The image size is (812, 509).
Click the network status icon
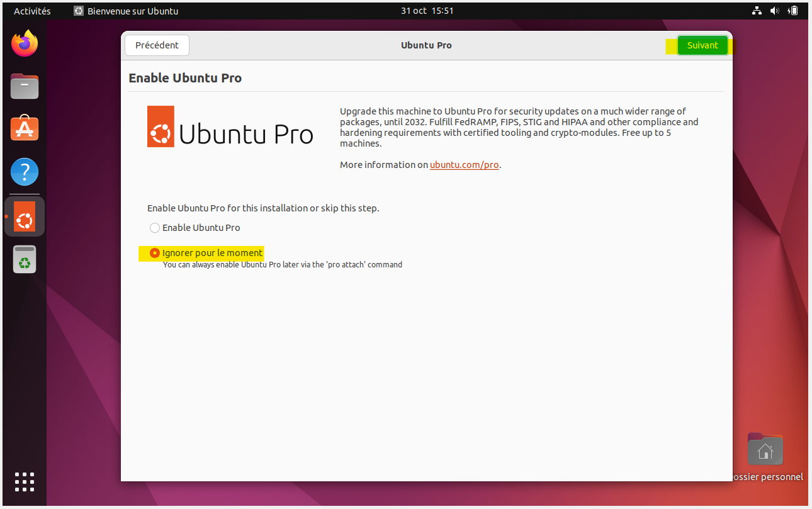click(757, 11)
